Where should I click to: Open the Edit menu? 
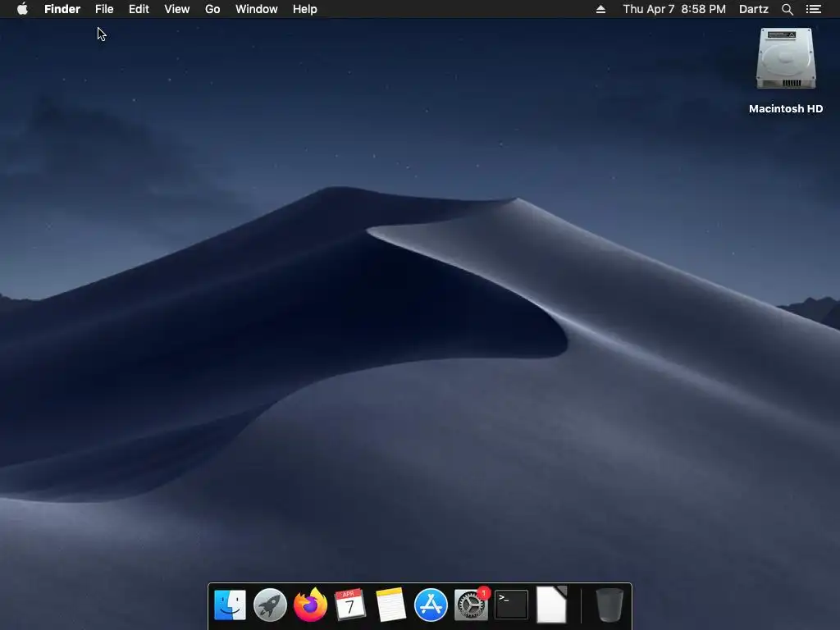click(139, 9)
